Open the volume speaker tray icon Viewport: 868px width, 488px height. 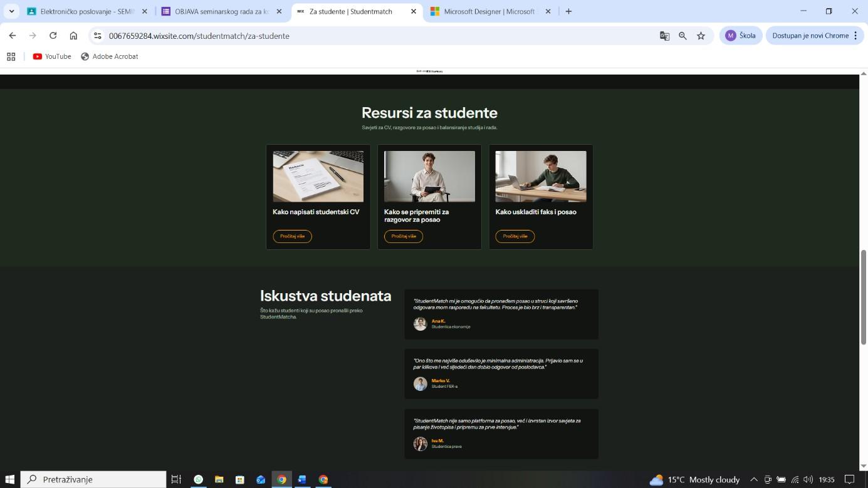coord(808,479)
